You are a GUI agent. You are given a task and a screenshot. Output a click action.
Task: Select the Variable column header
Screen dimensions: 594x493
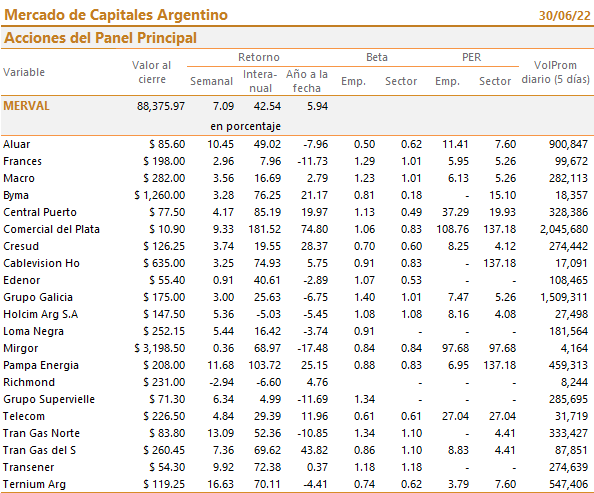[x=24, y=72]
